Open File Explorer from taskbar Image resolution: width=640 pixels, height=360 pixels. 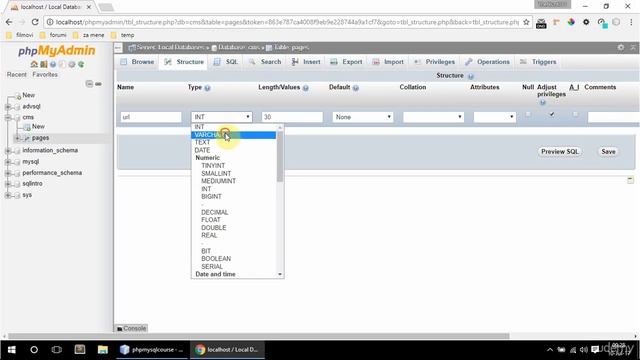click(102, 350)
